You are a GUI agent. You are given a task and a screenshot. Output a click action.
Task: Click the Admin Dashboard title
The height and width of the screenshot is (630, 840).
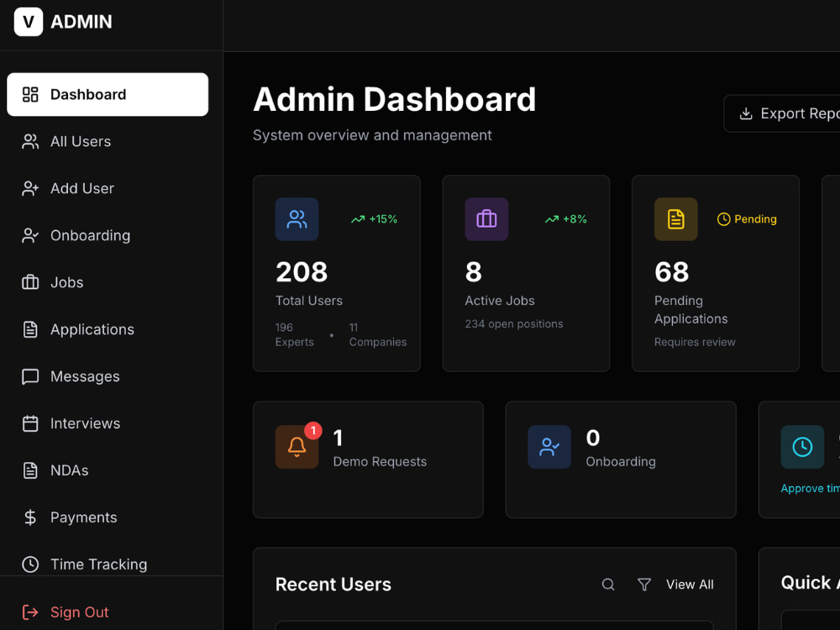[x=394, y=99]
